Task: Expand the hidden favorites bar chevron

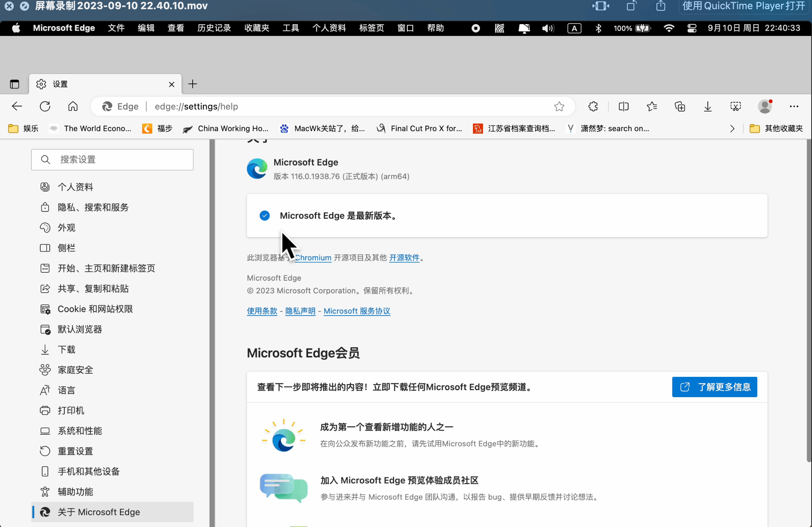Action: coord(732,129)
